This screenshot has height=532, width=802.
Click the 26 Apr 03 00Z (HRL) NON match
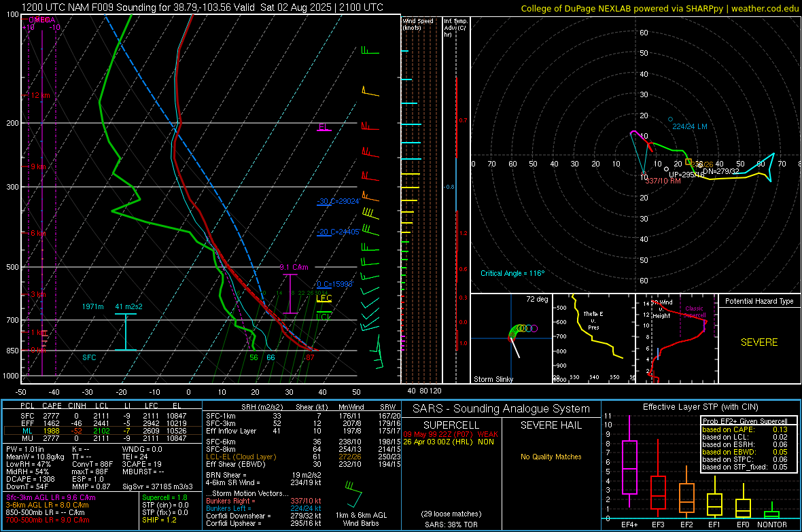(449, 442)
